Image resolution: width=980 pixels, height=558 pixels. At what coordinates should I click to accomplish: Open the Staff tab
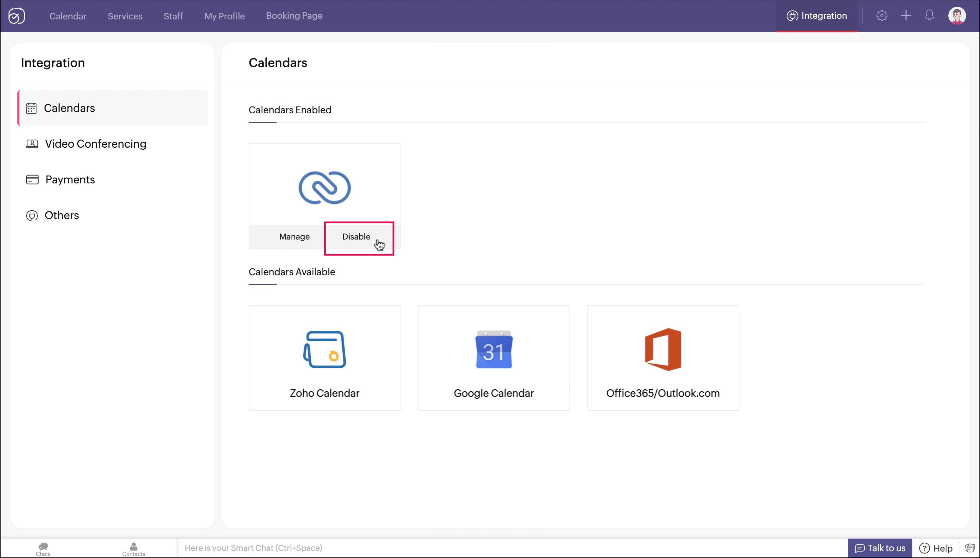[x=173, y=16]
